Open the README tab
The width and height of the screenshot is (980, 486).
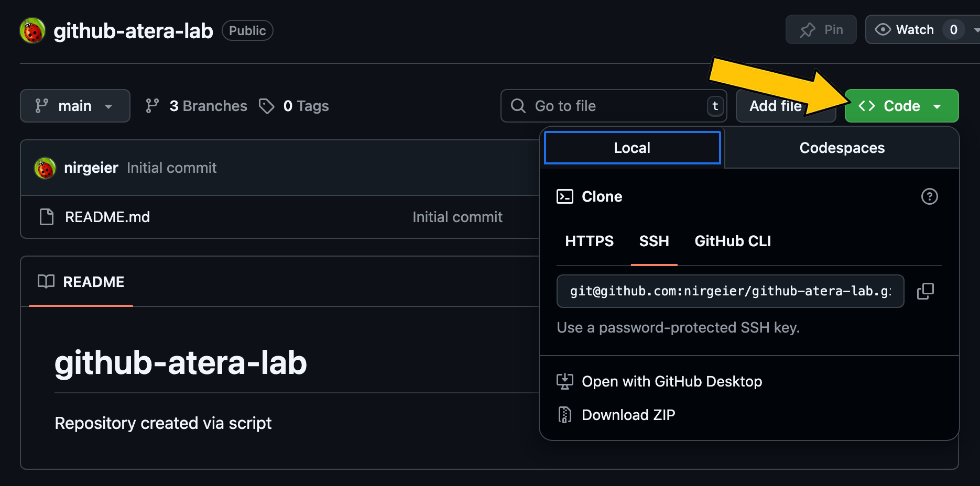81,282
